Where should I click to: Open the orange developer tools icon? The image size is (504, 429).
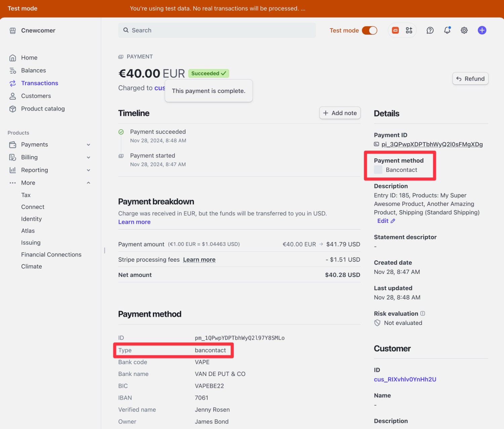coord(395,30)
